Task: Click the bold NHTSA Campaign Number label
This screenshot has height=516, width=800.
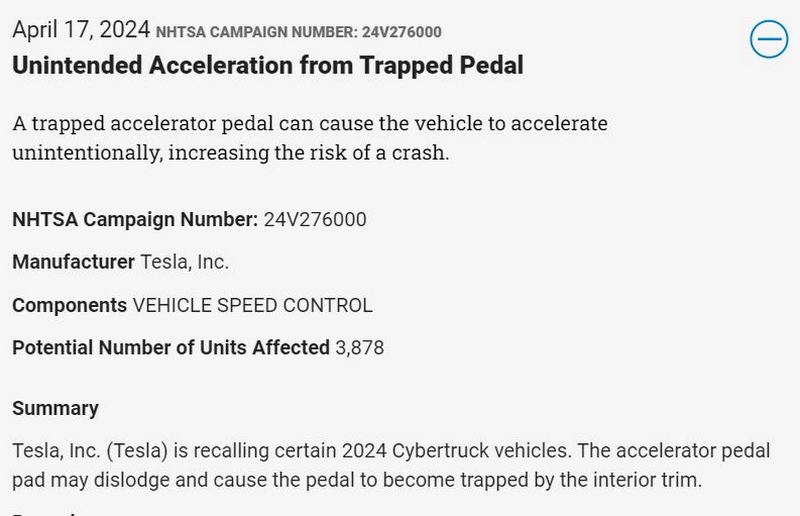Action: 135,219
